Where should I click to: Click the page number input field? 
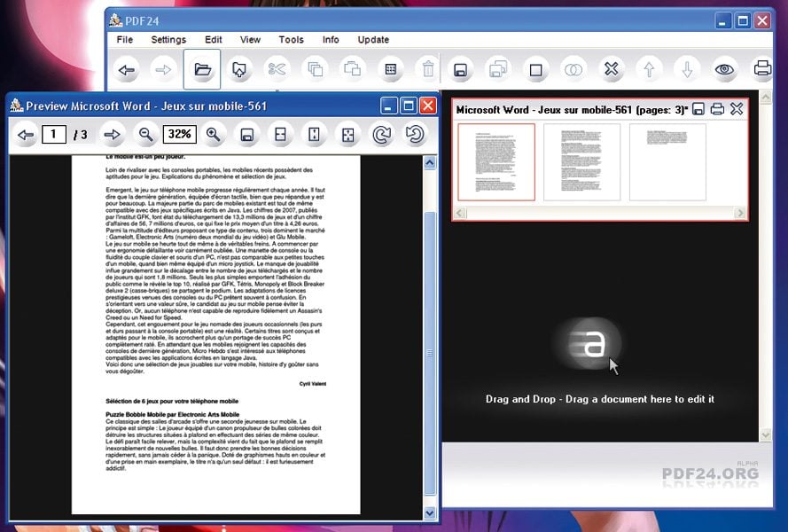coord(54,135)
